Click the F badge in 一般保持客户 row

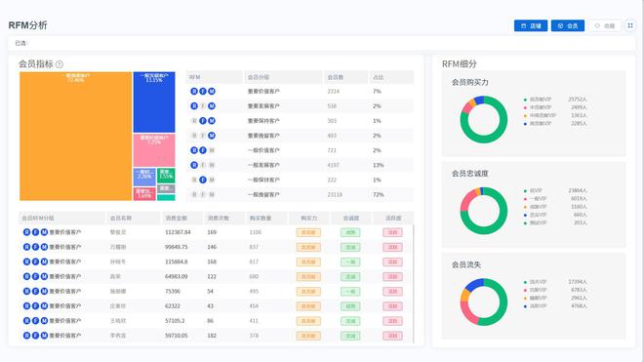[x=203, y=180]
